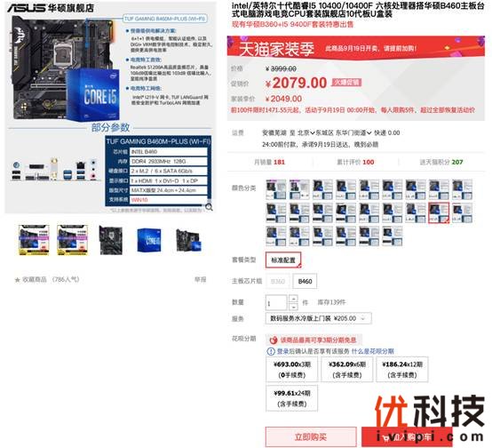The image size is (492, 448).
Task: Select the 标准配置 package type option
Action: 283,260
